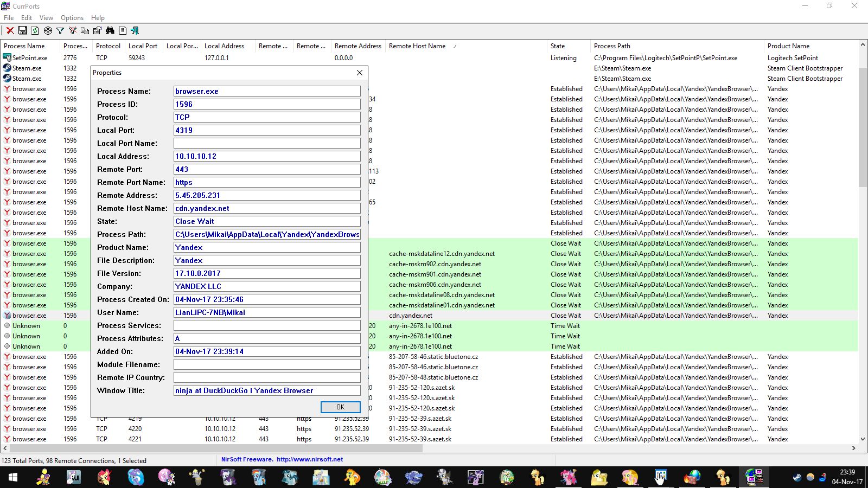Screen dimensions: 868x488
Task: Click the floppy disk save icon
Action: coord(23,31)
